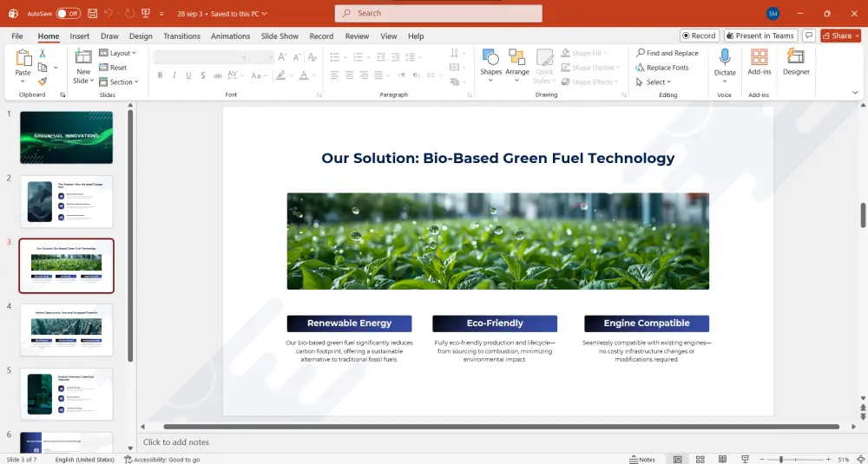Collapse the ribbon with the chevron
Image resolution: width=868 pixels, height=464 pixels.
coord(855,92)
